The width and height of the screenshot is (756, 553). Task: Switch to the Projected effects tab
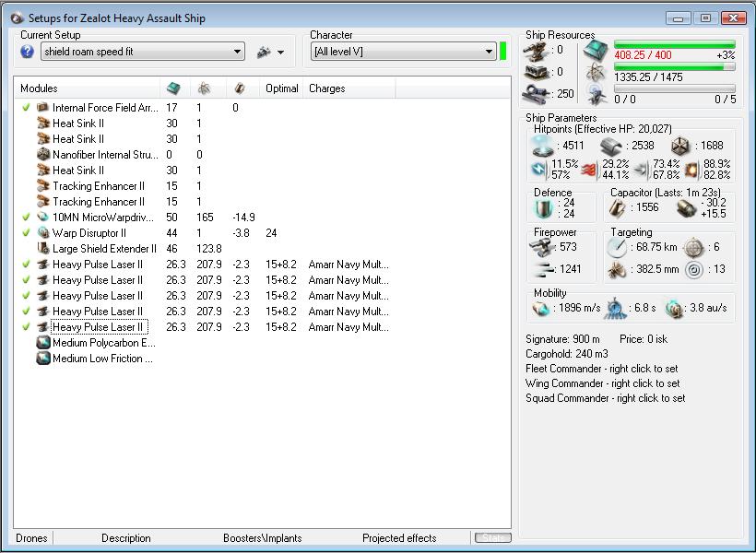(x=399, y=538)
